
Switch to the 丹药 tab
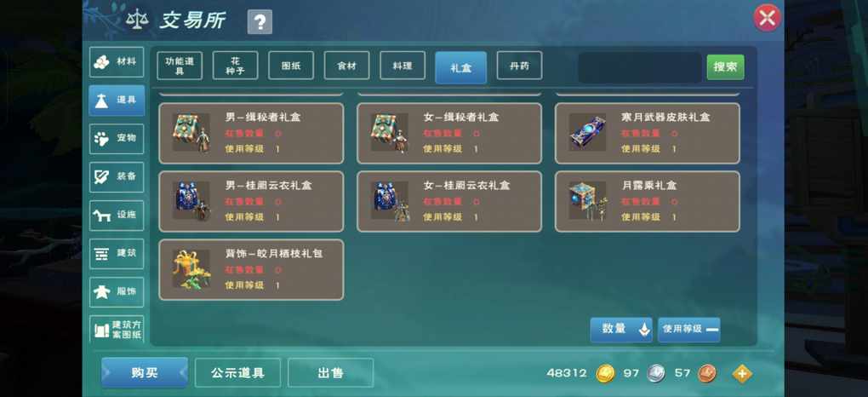(x=519, y=66)
